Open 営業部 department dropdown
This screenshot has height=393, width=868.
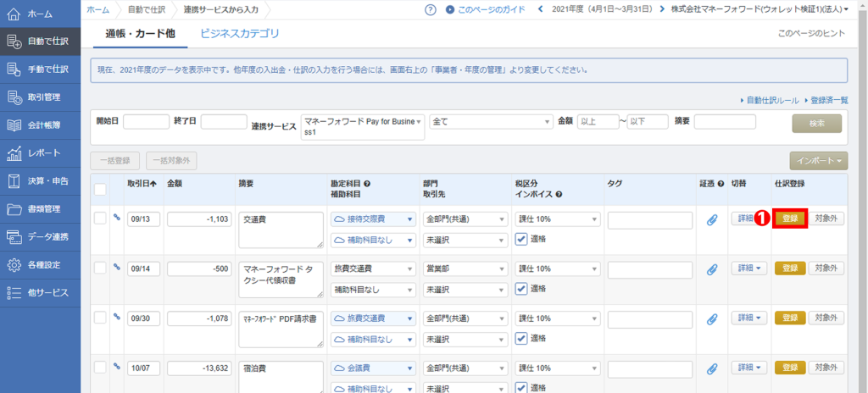465,268
